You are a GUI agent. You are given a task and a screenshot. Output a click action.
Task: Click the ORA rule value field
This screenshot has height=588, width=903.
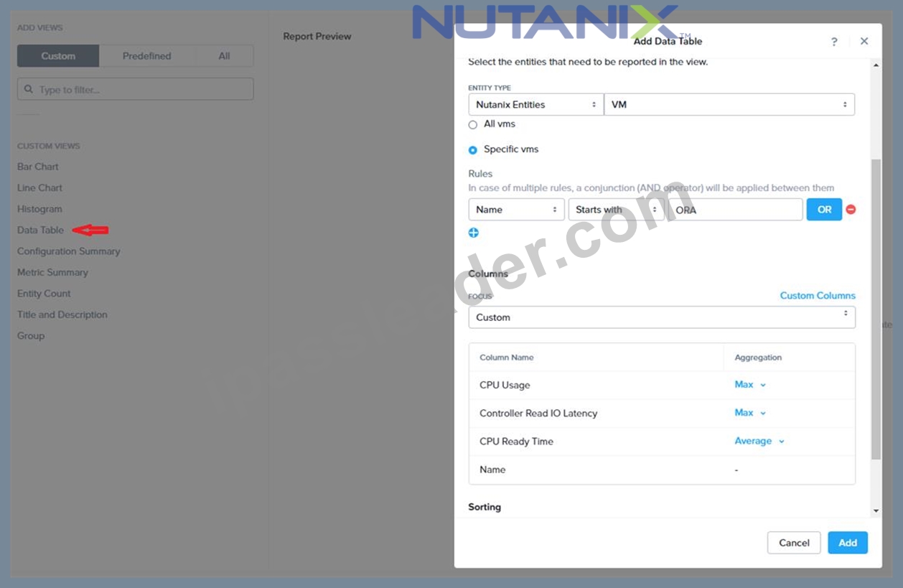click(734, 210)
